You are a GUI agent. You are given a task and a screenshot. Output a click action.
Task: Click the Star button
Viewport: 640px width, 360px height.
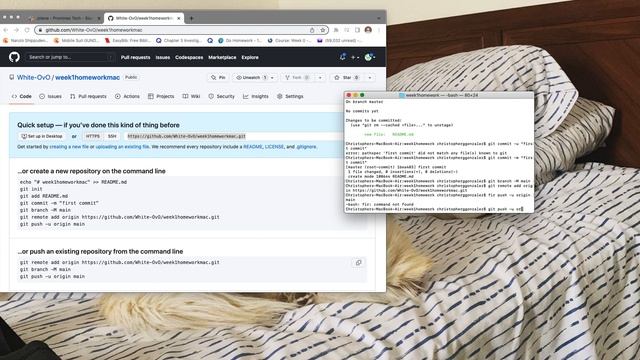tap(347, 78)
